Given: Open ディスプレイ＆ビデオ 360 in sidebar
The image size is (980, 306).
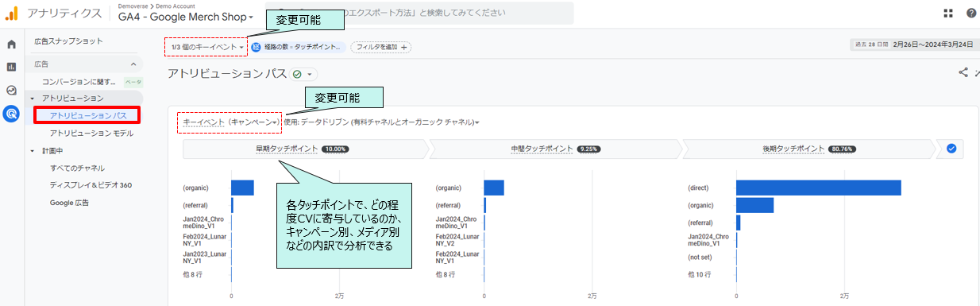Looking at the screenshot, I should (x=91, y=185).
